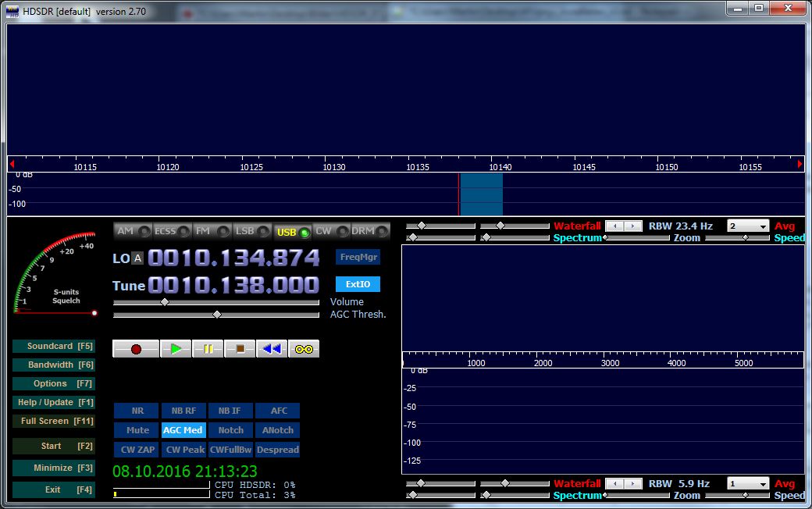Click the Exit [F4] button

54,489
